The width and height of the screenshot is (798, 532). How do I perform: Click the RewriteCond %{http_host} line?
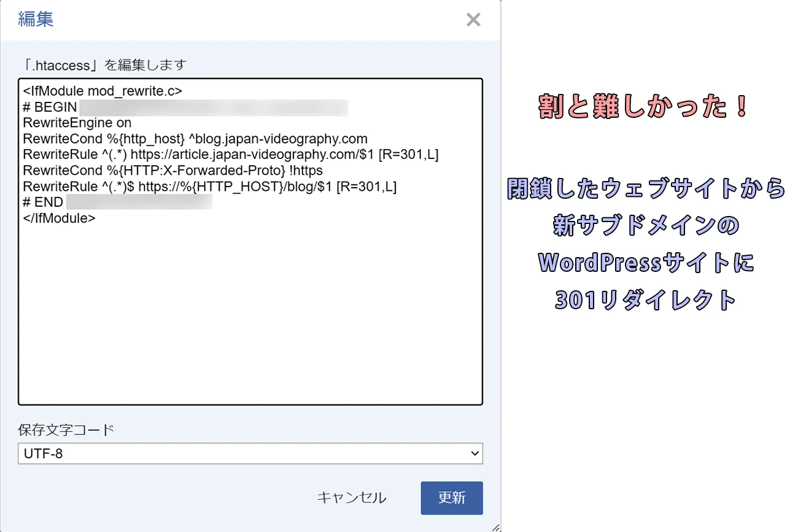pyautogui.click(x=195, y=139)
